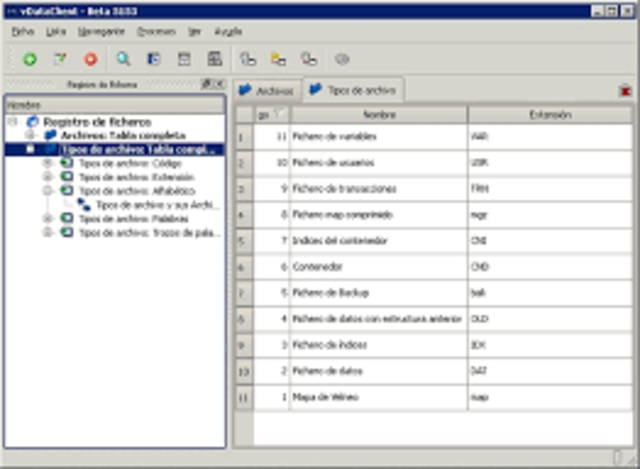640x469 pixels.
Task: Switch to the Tipos de archivo tab
Action: [353, 89]
